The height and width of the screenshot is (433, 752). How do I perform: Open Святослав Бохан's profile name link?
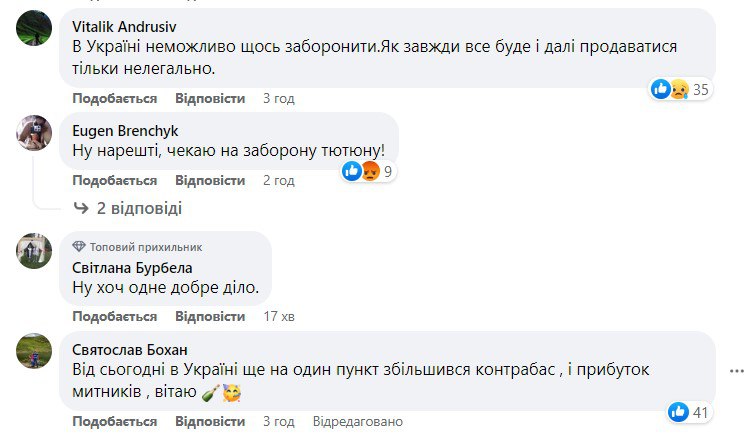point(126,349)
